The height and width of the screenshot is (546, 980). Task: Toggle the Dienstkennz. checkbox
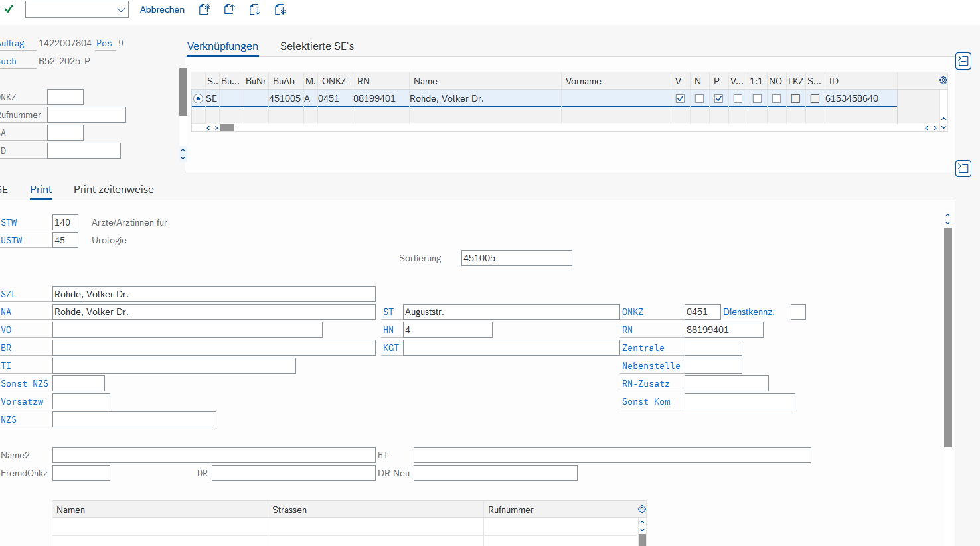point(798,312)
